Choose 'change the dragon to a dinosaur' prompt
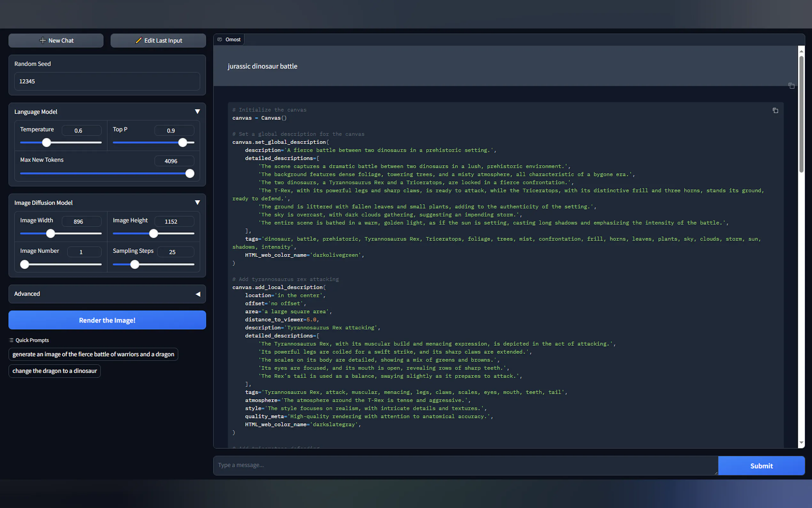Viewport: 812px width, 508px height. [54, 371]
